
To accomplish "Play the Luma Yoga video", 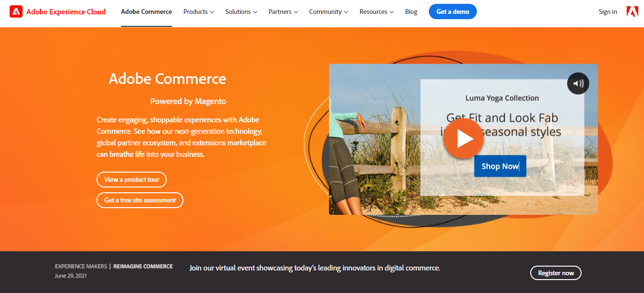I will tap(463, 139).
